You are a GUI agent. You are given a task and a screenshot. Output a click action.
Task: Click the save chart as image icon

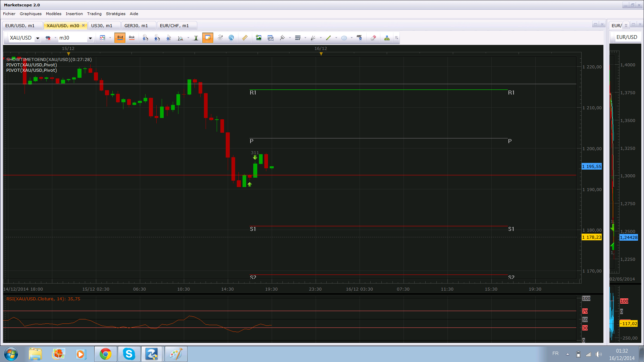coord(259,38)
